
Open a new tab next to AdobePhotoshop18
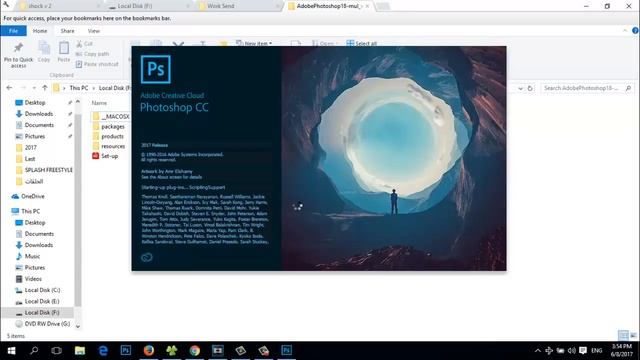click(382, 6)
